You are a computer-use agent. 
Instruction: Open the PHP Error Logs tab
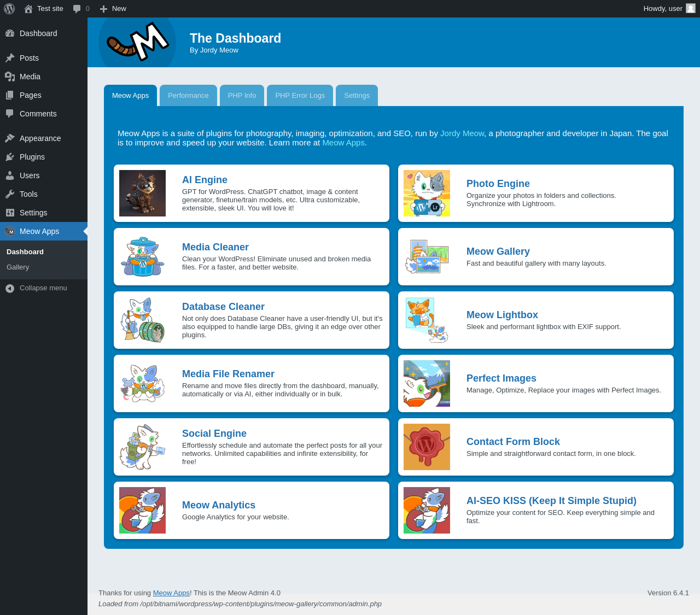click(x=300, y=95)
